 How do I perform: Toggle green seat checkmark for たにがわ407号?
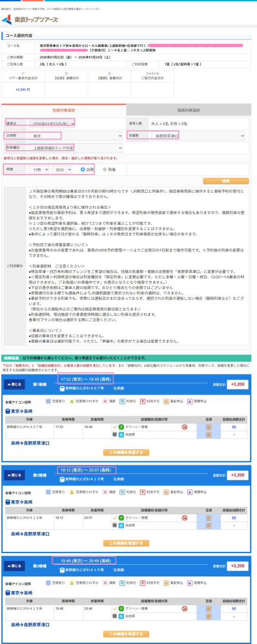(x=115, y=427)
